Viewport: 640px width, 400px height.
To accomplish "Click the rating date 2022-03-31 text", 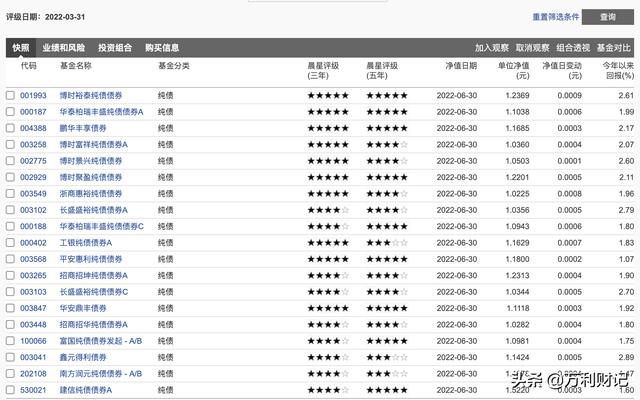I will pos(65,17).
